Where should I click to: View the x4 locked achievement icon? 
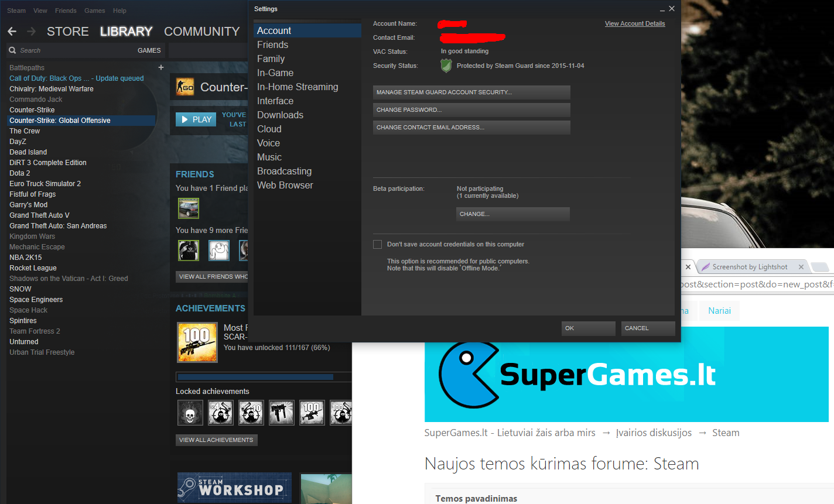pyautogui.click(x=221, y=413)
